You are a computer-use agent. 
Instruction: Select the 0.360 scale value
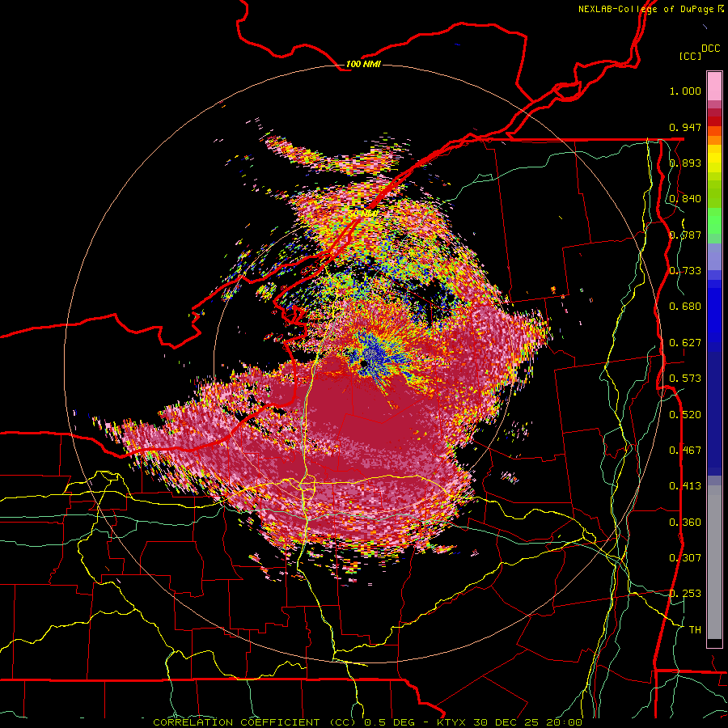(685, 523)
